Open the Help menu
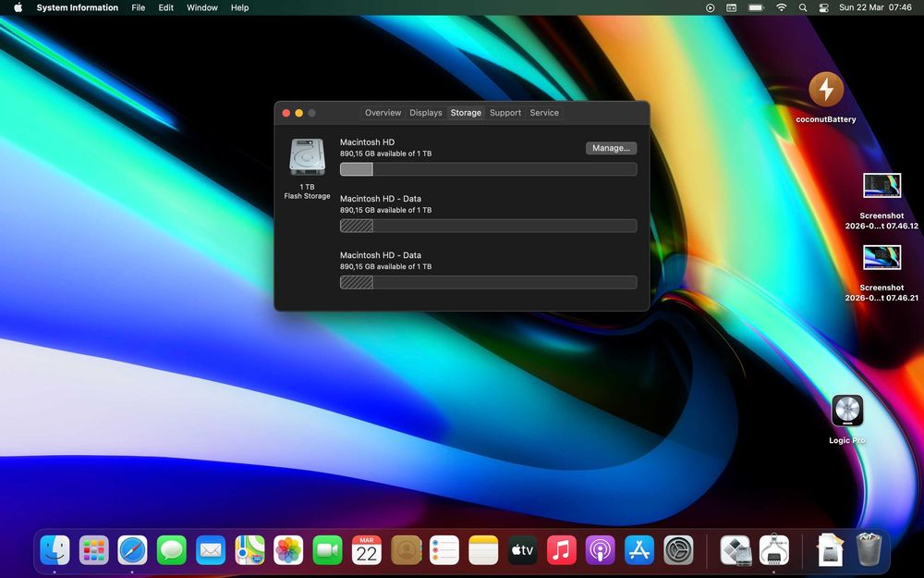The image size is (924, 578). point(240,7)
